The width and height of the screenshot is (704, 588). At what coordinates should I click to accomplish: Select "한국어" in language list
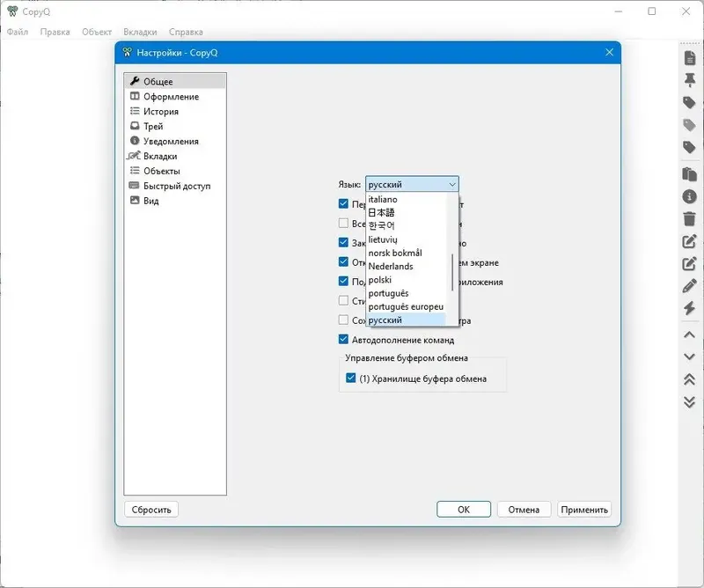[x=407, y=225]
